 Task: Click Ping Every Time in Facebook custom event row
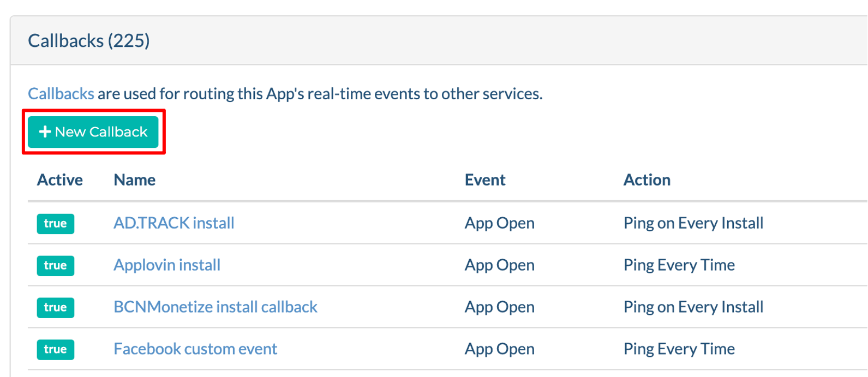pos(679,349)
